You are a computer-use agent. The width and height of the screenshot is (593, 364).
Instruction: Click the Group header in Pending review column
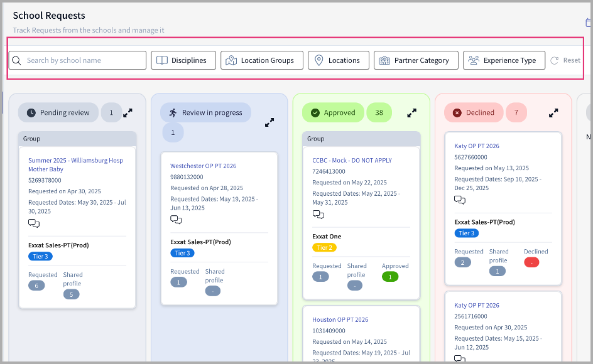coord(77,139)
